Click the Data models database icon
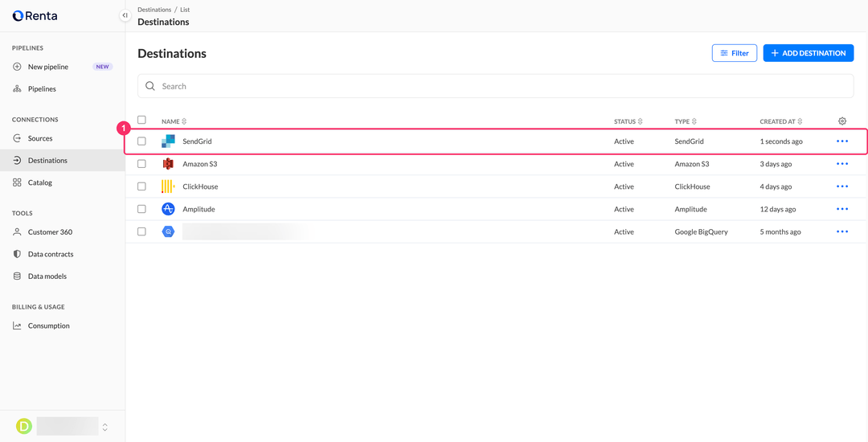The width and height of the screenshot is (868, 442). (x=17, y=276)
